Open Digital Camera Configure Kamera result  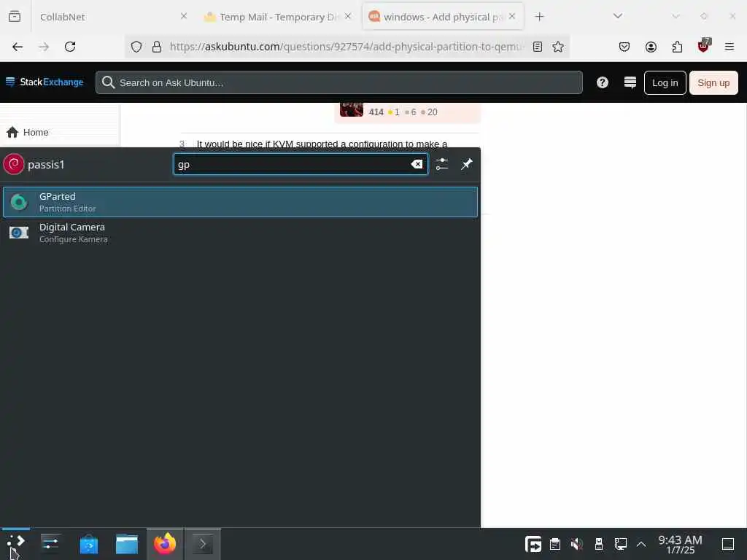[x=240, y=233]
